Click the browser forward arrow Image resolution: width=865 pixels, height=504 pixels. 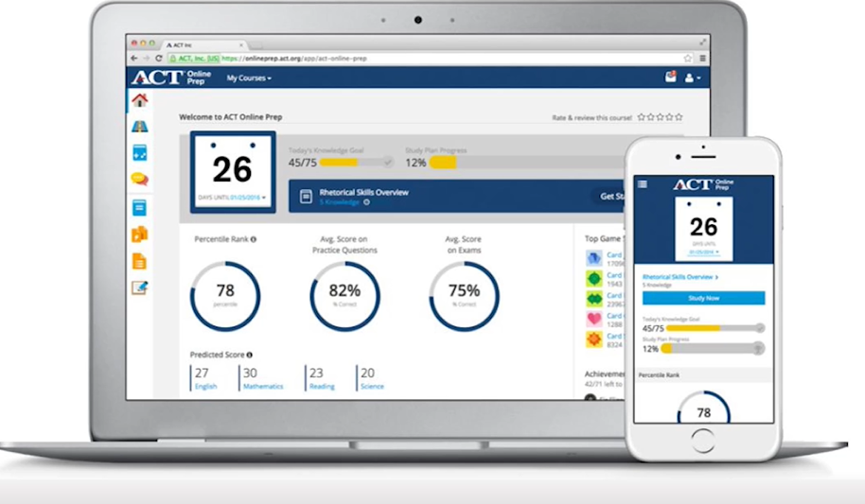pos(146,58)
